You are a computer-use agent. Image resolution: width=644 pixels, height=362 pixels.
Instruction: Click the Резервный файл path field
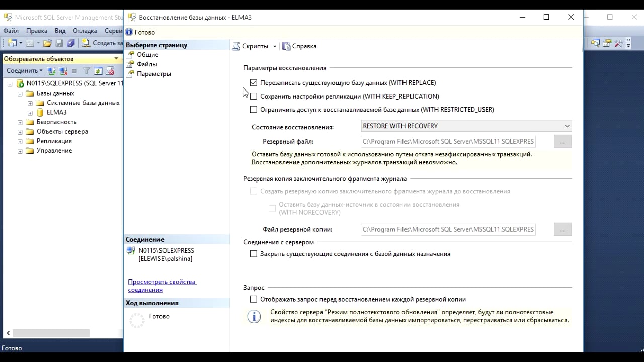coord(448,142)
